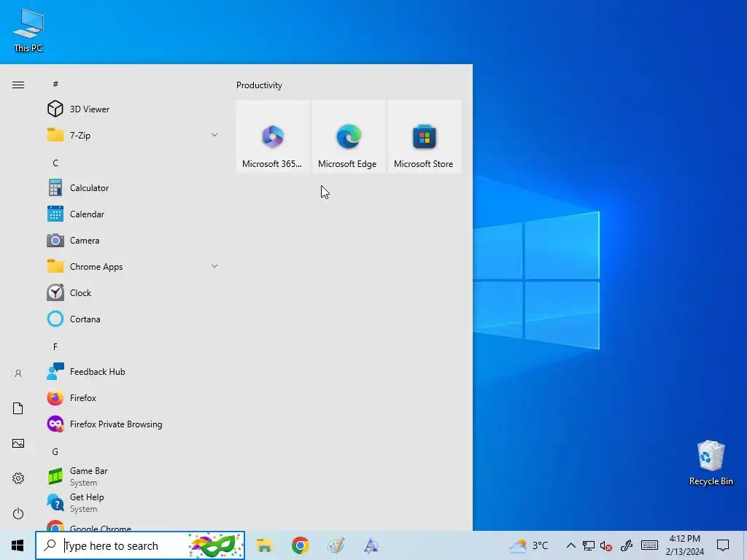Select the Recycle Bin desktop icon
The width and height of the screenshot is (747, 560).
[711, 463]
